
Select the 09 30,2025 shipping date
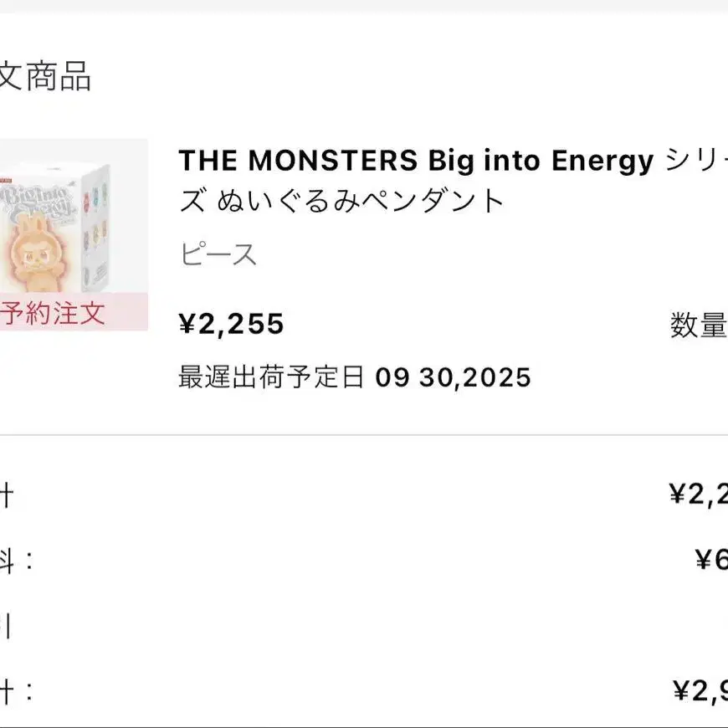tap(453, 377)
